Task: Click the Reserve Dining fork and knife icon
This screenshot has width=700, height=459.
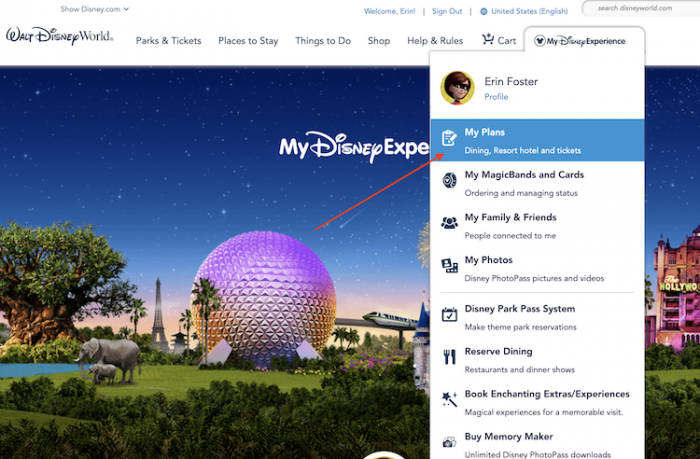Action: (x=449, y=357)
